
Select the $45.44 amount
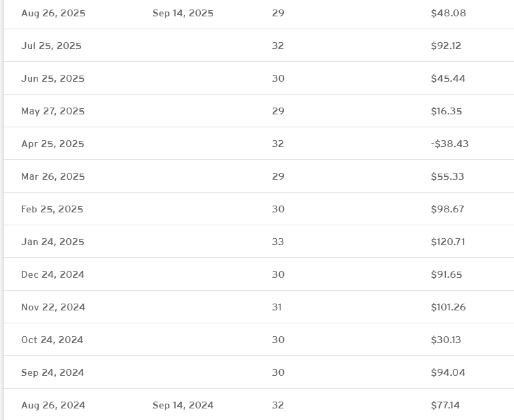(448, 78)
